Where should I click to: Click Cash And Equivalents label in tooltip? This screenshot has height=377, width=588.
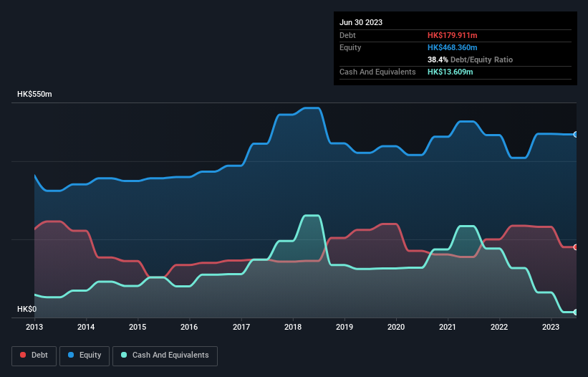377,72
